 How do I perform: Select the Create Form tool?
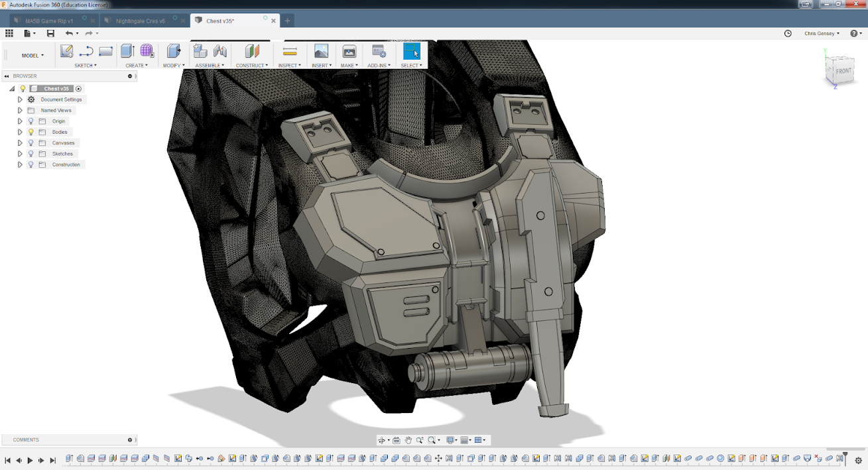[x=147, y=51]
